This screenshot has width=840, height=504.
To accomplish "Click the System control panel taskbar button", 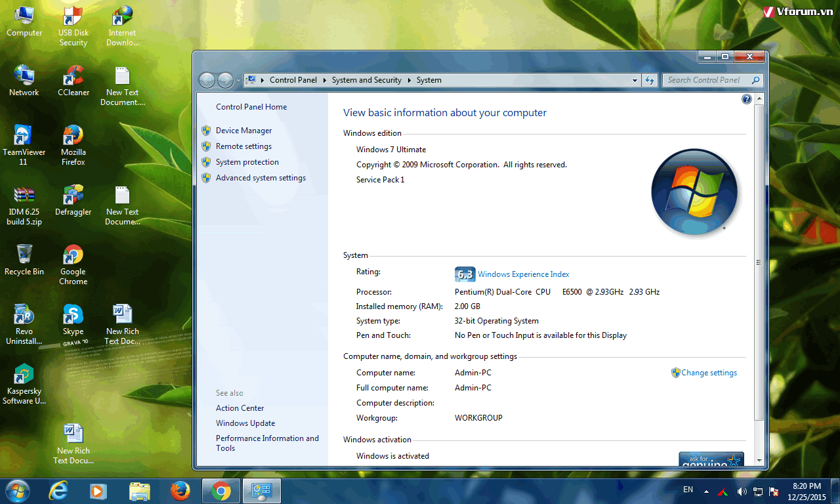I will [x=262, y=491].
